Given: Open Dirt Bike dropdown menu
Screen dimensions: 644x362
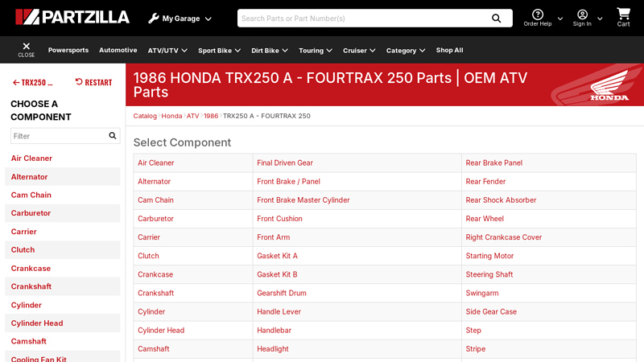Looking at the screenshot, I should (270, 51).
